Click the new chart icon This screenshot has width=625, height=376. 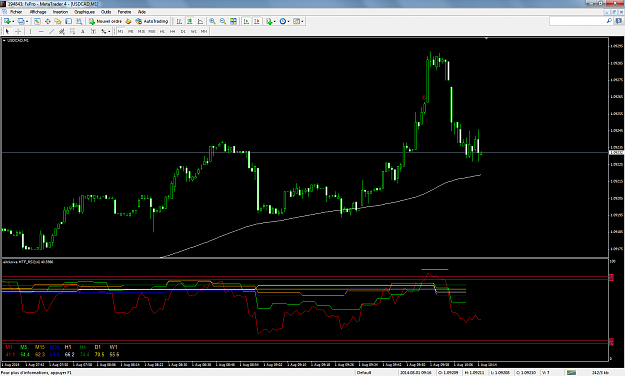pos(8,21)
